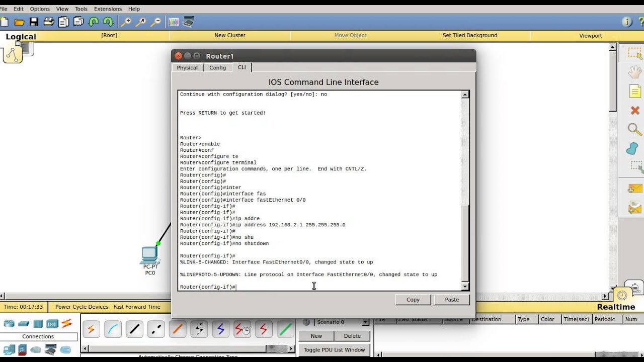644x362 pixels.
Task: Pick the Serial DTE cable
Action: click(264, 329)
